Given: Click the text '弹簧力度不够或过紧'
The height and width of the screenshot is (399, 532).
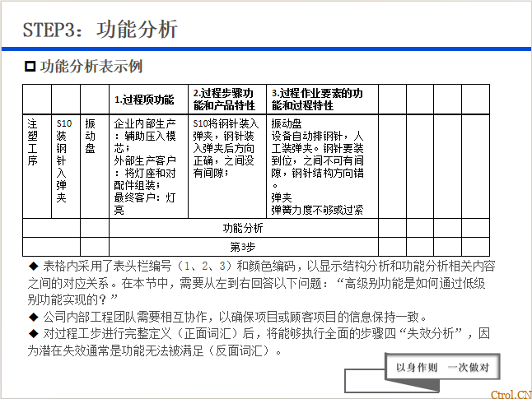Looking at the screenshot, I should [x=317, y=210].
